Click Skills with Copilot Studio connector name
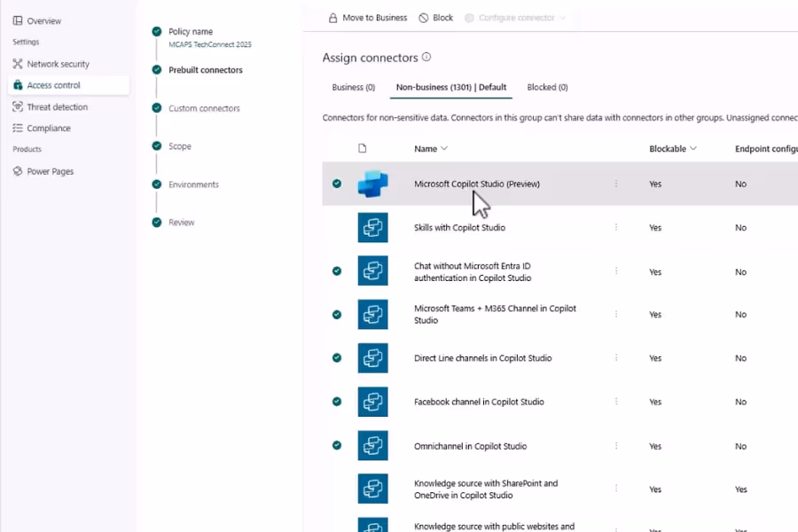 tap(459, 228)
